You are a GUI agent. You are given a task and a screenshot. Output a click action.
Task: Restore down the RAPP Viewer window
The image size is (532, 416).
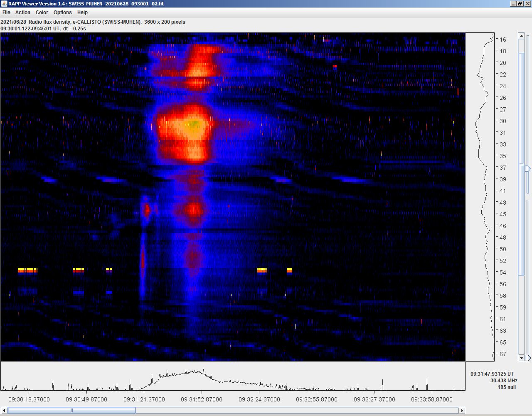pos(520,4)
